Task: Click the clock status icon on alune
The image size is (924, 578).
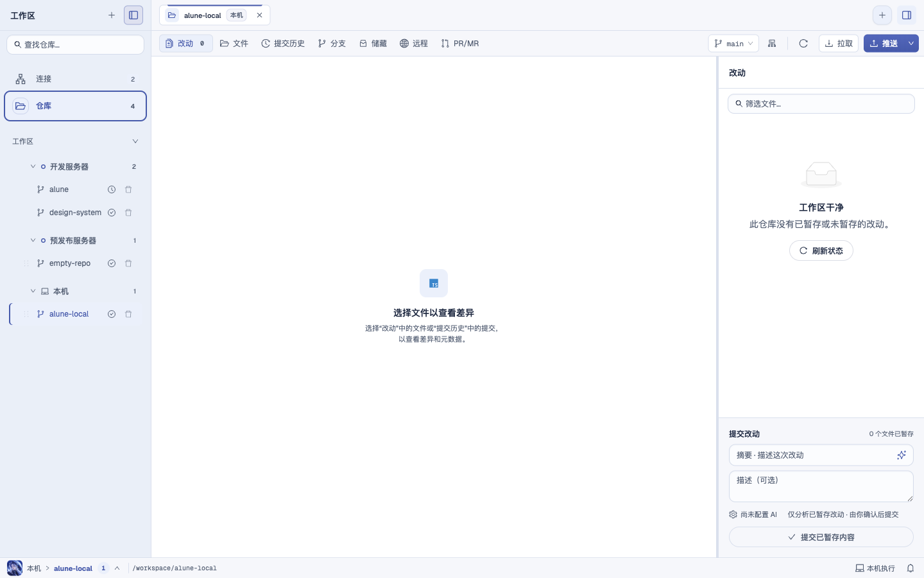Action: (x=112, y=189)
